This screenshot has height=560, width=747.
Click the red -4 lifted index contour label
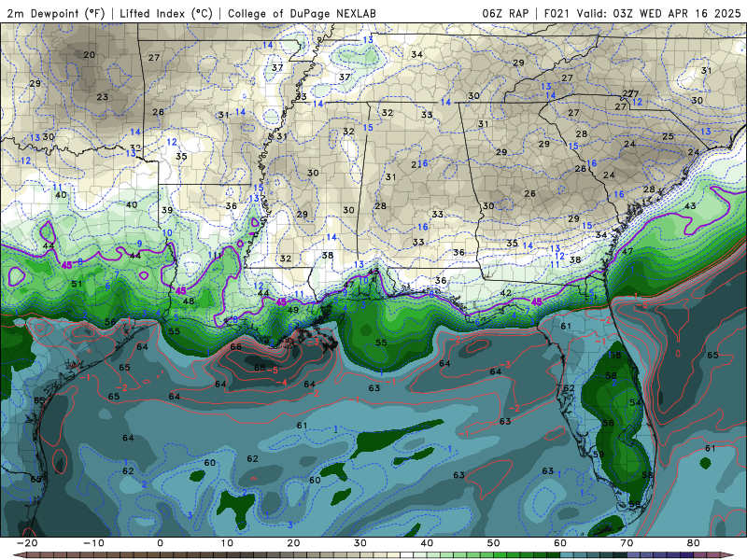pos(282,383)
